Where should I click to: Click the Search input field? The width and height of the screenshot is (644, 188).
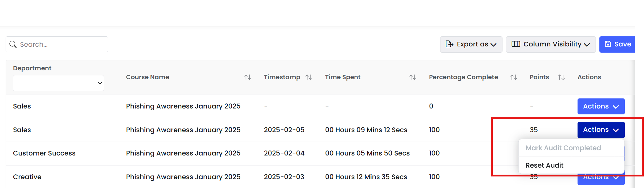[57, 44]
